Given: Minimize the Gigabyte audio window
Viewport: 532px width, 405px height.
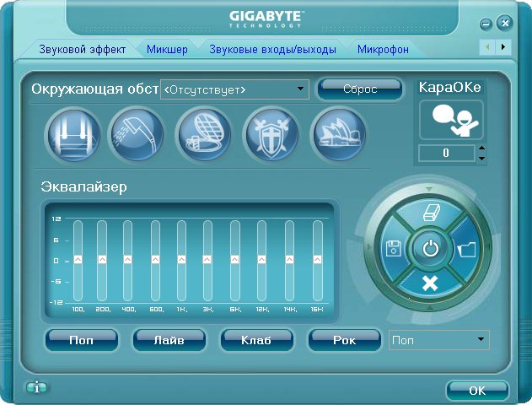Looking at the screenshot, I should (x=486, y=24).
